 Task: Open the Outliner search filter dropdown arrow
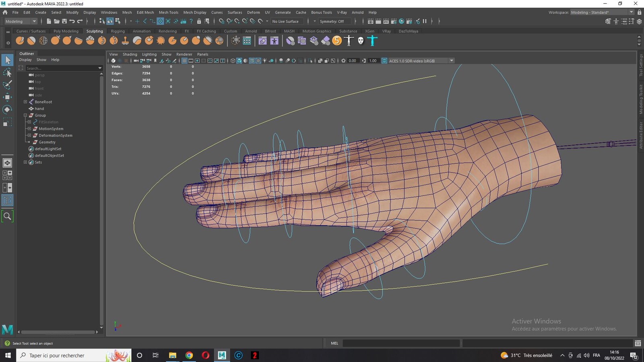pyautogui.click(x=100, y=68)
